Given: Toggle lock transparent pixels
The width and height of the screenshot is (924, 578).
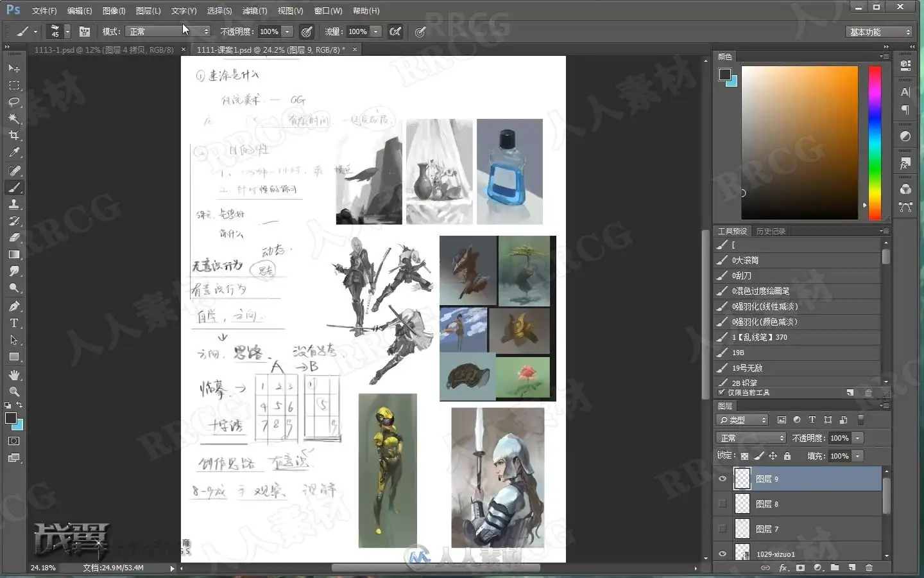Looking at the screenshot, I should (744, 456).
